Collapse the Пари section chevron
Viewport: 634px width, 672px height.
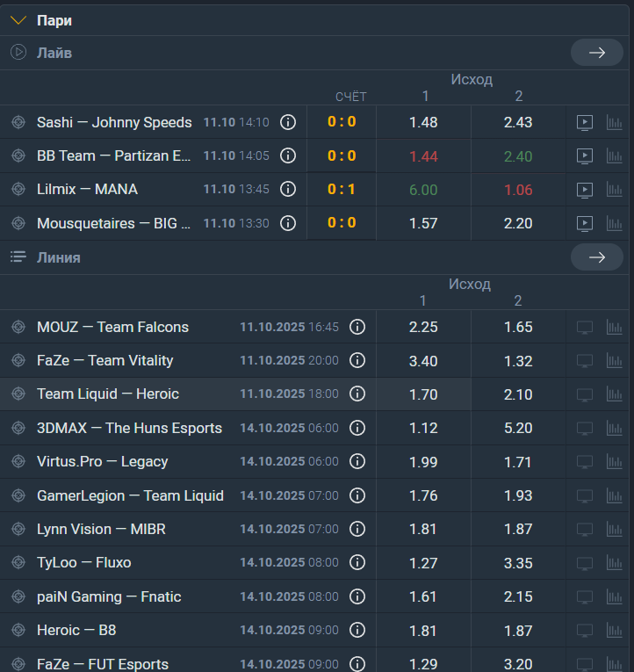pyautogui.click(x=18, y=20)
